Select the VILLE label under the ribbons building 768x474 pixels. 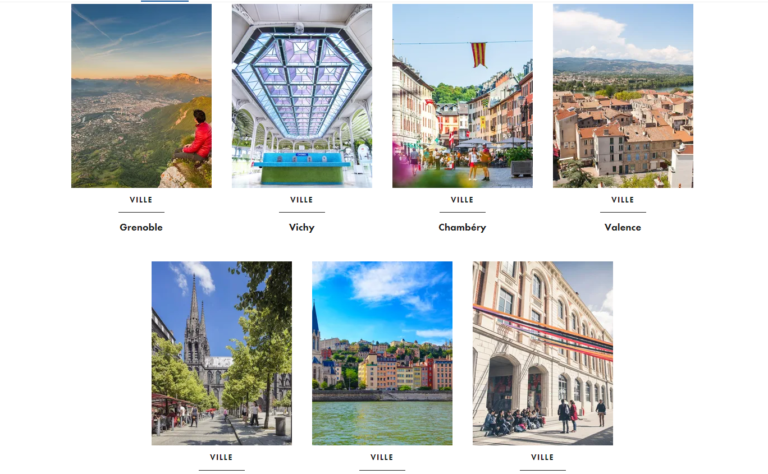(543, 457)
